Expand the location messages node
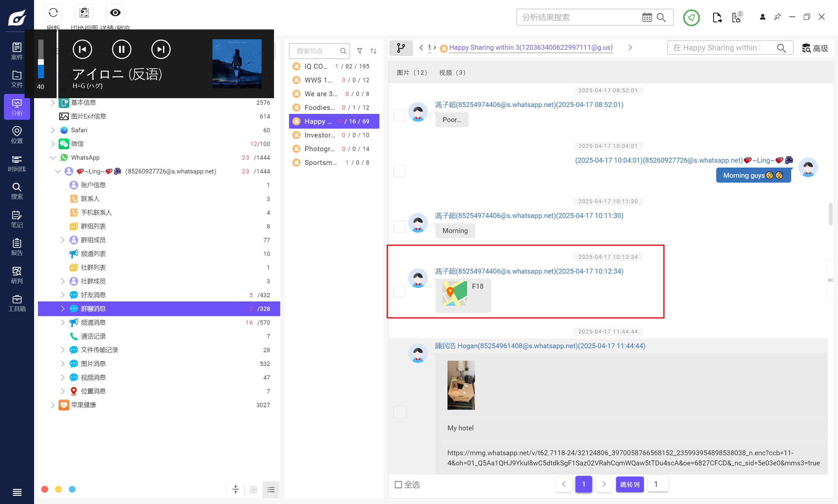Screen dimensions: 838x504 coord(63,391)
